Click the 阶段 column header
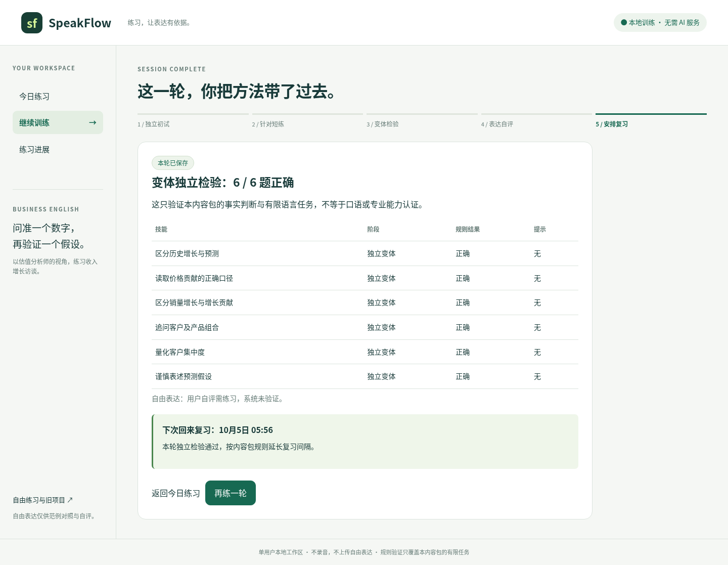The image size is (728, 565). [373, 229]
